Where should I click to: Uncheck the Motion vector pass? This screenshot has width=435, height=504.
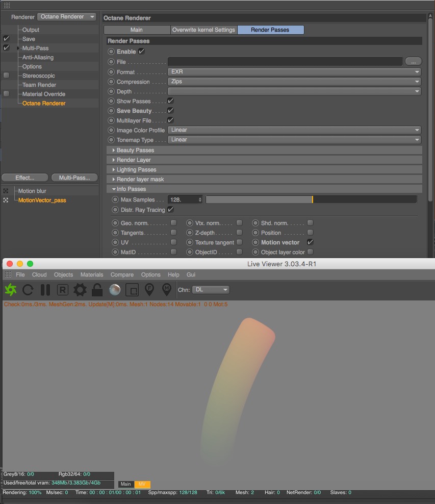[x=310, y=242]
